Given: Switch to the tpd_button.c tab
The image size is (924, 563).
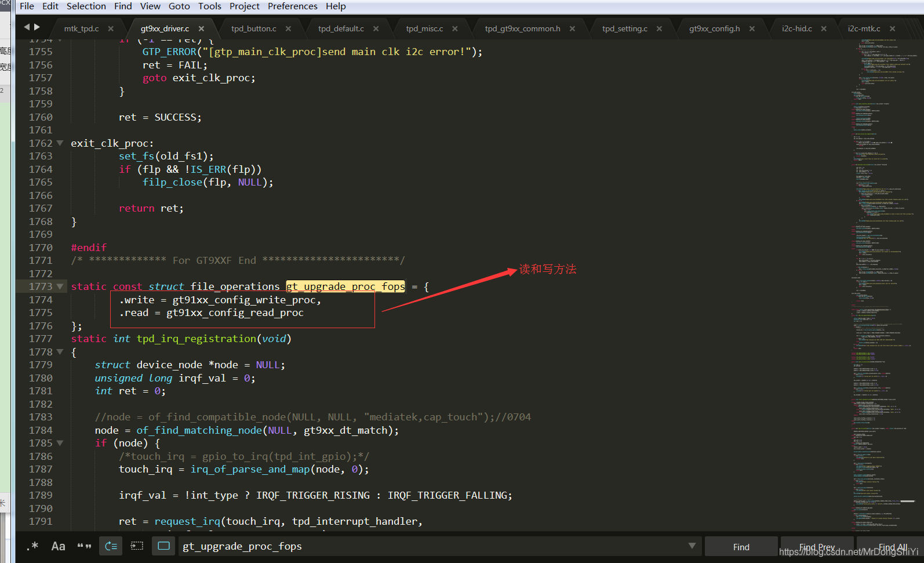Looking at the screenshot, I should [x=253, y=28].
